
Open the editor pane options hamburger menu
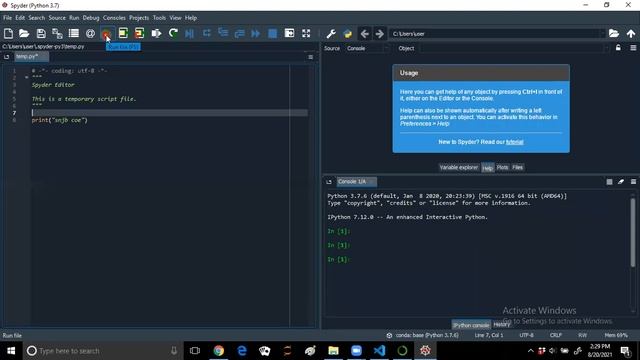[311, 57]
